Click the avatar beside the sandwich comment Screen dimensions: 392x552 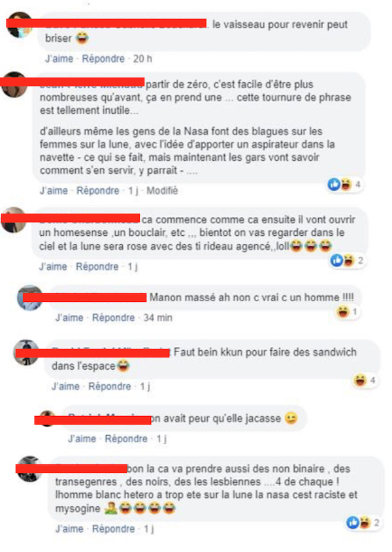[x=26, y=353]
